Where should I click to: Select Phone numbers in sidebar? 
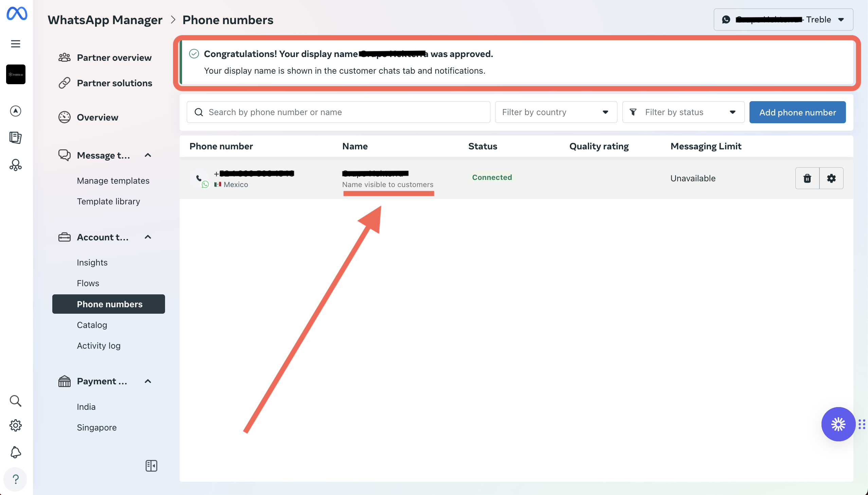coord(108,304)
